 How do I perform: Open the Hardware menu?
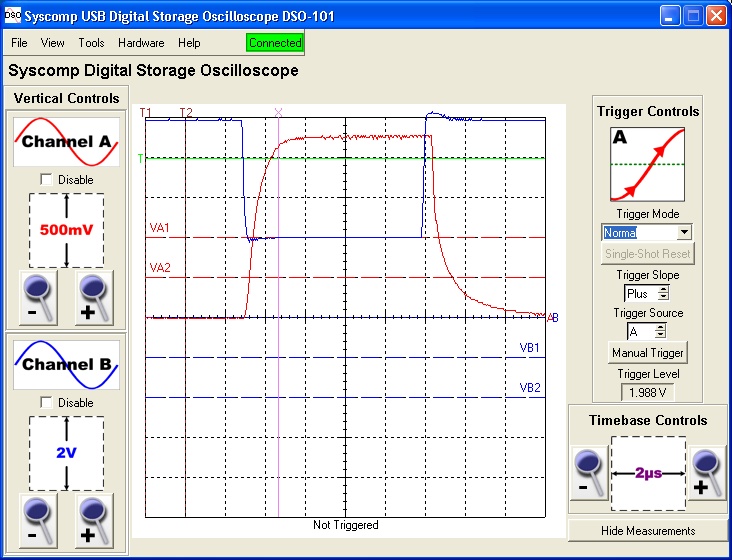141,43
